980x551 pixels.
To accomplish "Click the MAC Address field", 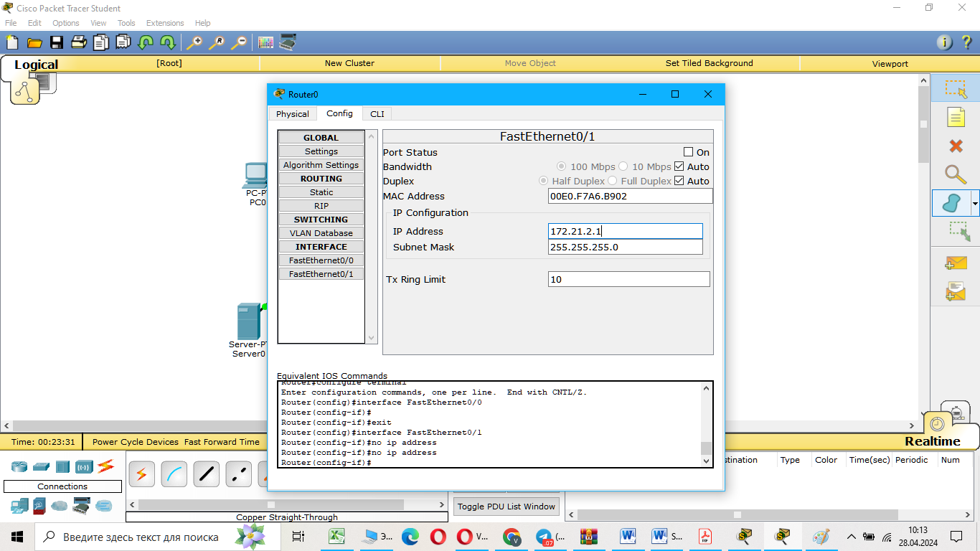I will [x=631, y=196].
